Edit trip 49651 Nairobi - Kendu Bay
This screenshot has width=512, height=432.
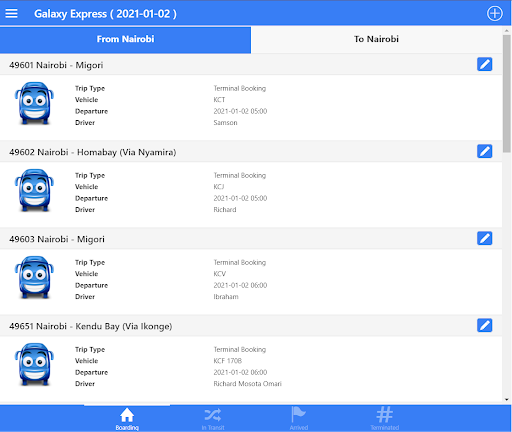(484, 325)
